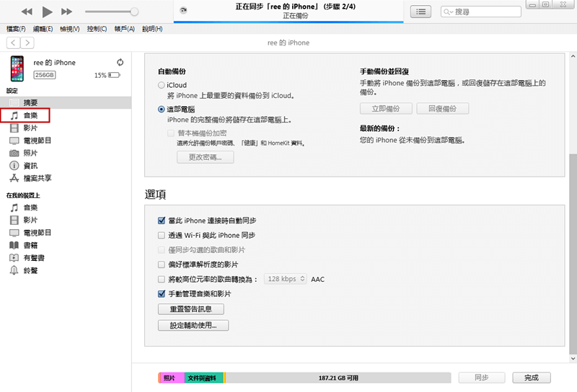
Task: Click the sync activity spinner icon in status display
Action: click(183, 10)
